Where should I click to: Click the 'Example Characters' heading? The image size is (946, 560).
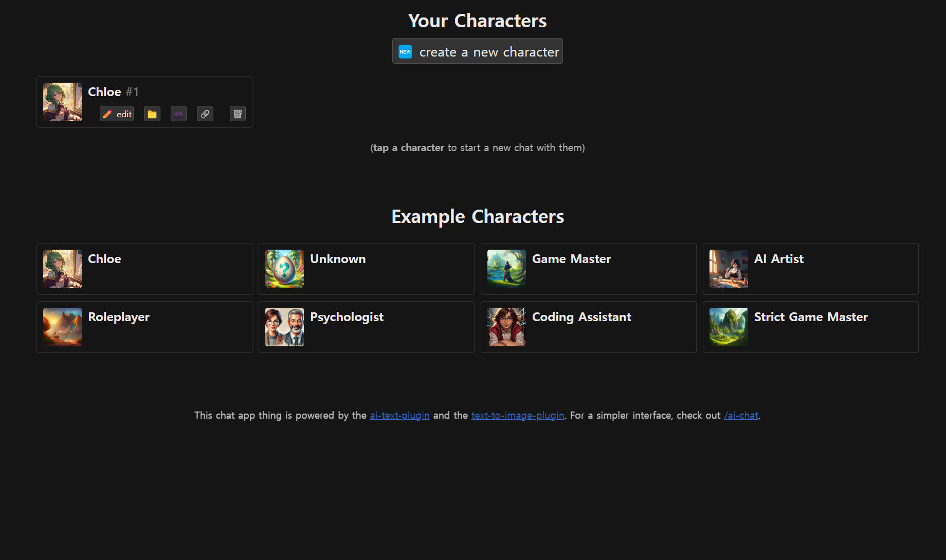(478, 216)
